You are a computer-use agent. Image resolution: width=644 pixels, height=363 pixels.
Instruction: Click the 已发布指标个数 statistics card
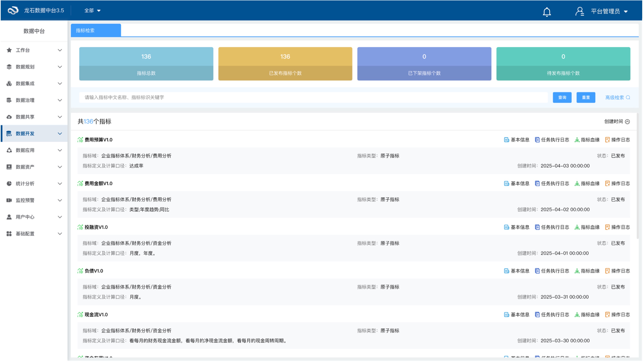click(x=285, y=64)
